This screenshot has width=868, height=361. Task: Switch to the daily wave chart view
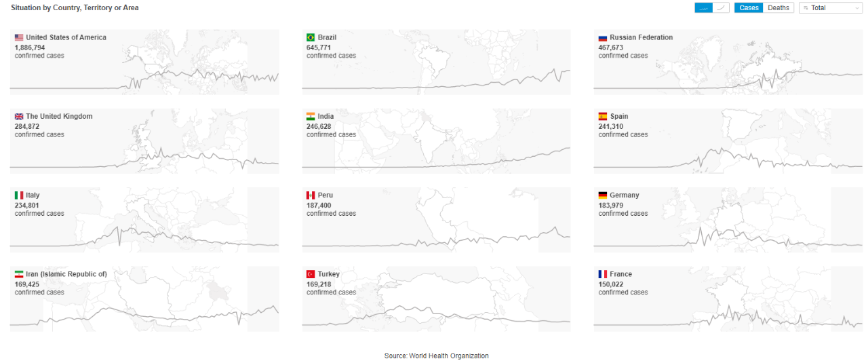pos(703,8)
